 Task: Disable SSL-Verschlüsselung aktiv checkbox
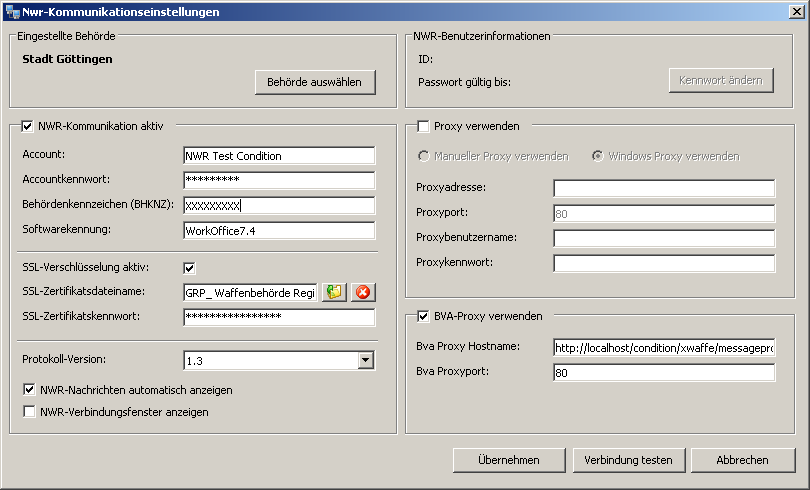click(x=189, y=267)
